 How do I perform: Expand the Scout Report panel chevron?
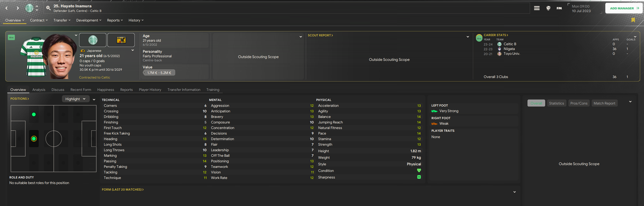467,36
